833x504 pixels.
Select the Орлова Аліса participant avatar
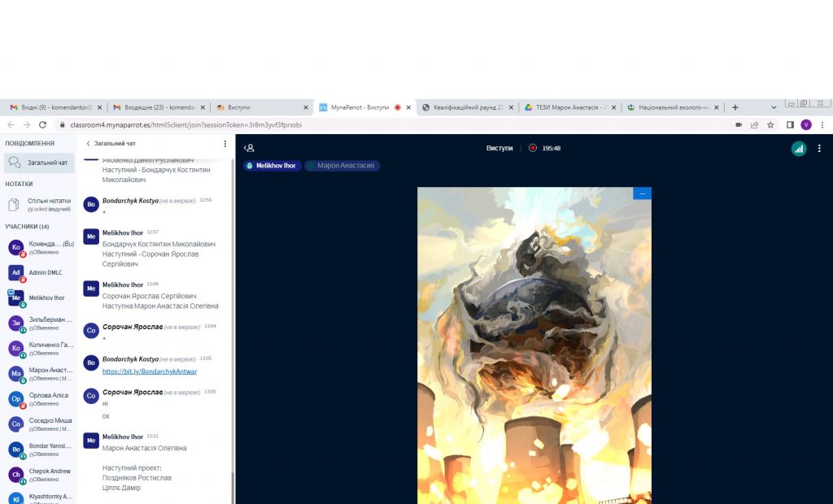(x=15, y=399)
